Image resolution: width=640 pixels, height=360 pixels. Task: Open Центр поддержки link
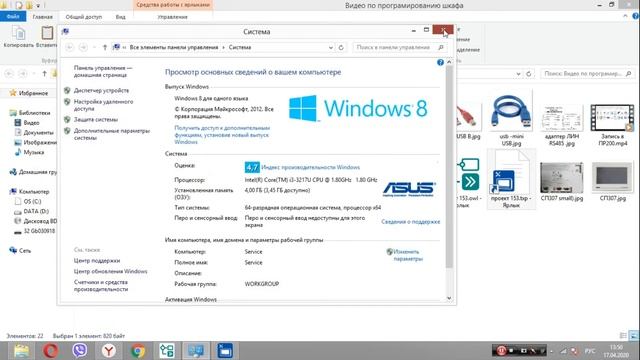click(97, 260)
